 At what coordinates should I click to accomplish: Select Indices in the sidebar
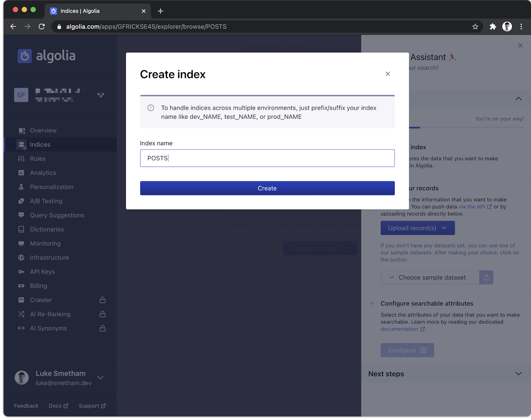(40, 145)
